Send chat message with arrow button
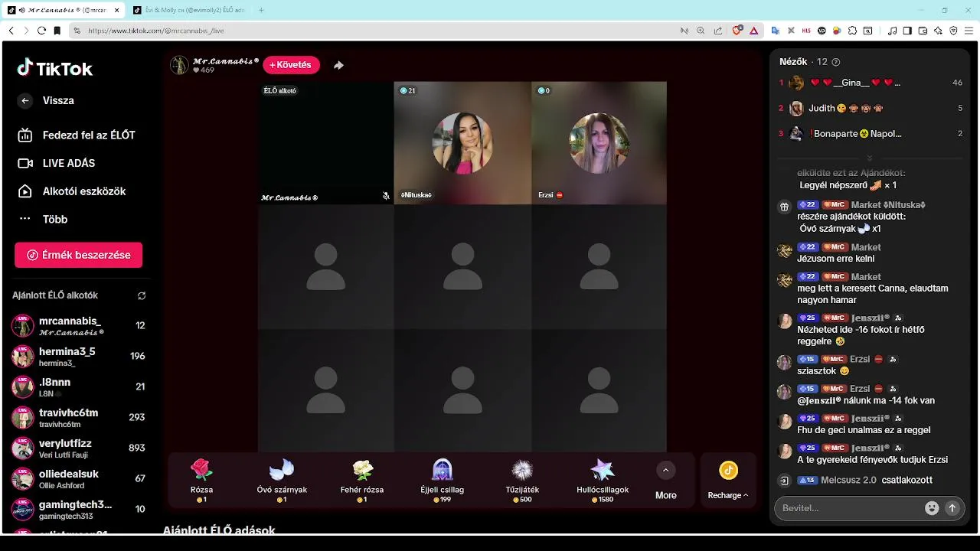 click(x=952, y=508)
